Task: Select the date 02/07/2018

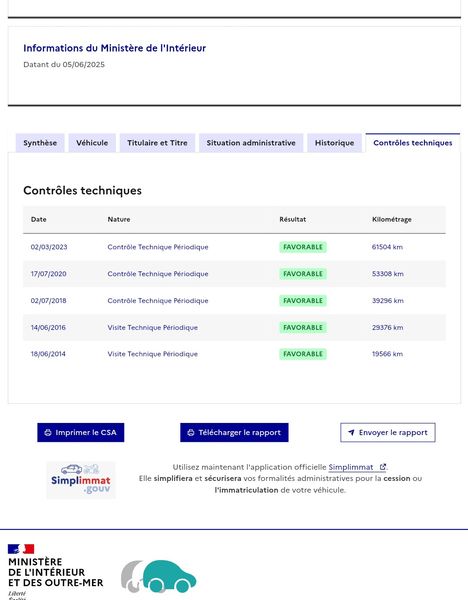Action: [x=49, y=300]
